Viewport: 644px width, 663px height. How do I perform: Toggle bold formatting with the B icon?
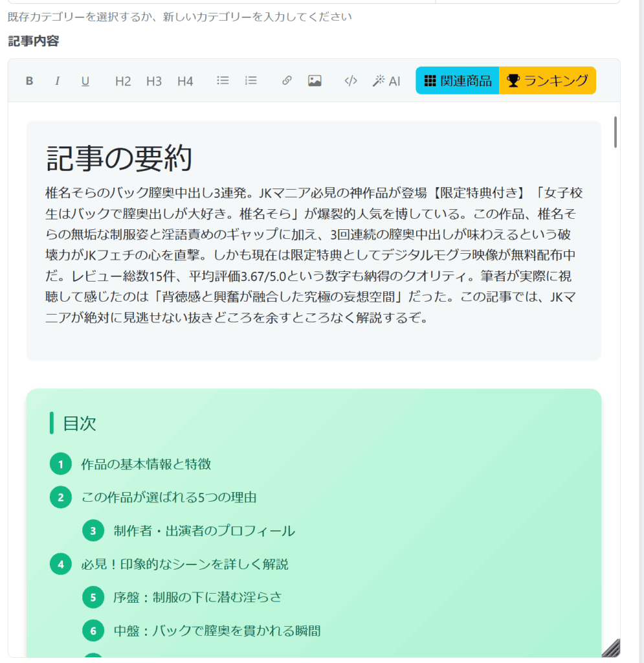[29, 81]
